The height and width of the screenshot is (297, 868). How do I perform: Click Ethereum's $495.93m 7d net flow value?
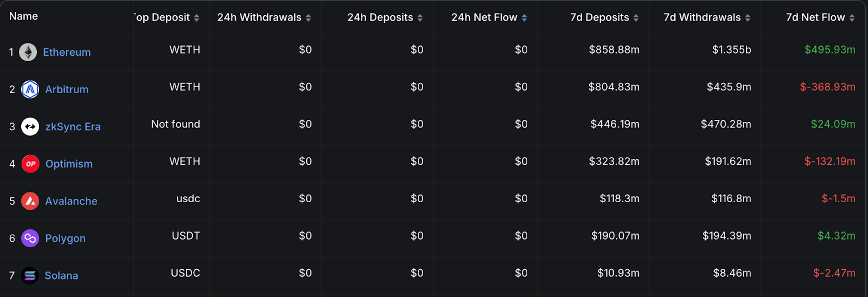point(829,50)
